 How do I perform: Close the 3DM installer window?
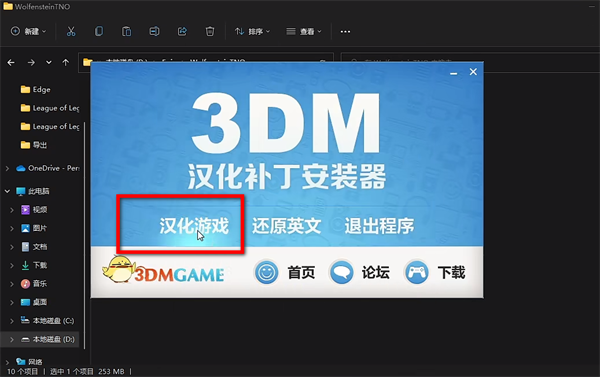(473, 72)
